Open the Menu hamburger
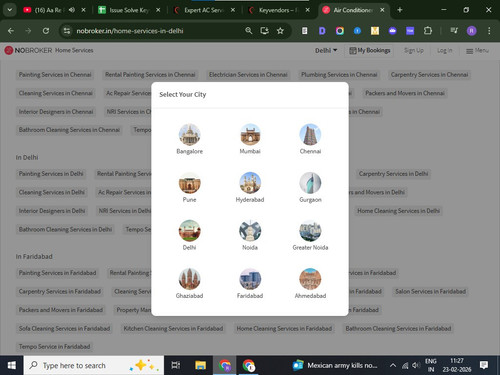The width and height of the screenshot is (500, 375). (x=477, y=51)
